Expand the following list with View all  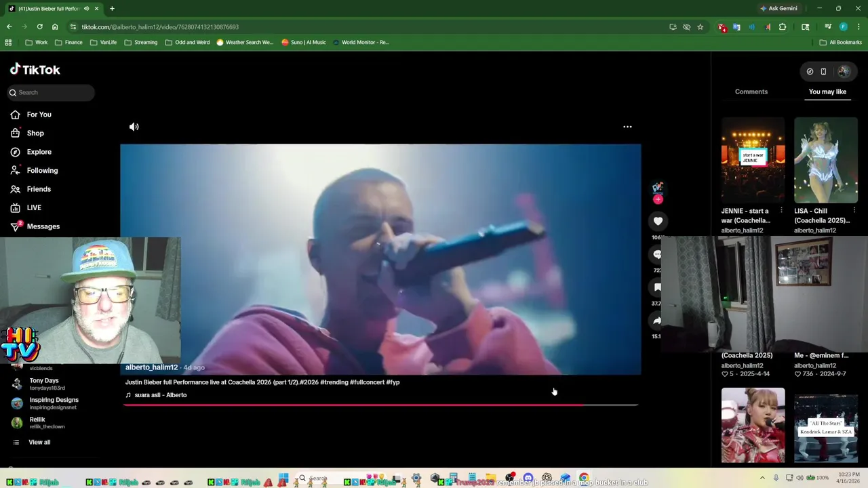pyautogui.click(x=39, y=442)
